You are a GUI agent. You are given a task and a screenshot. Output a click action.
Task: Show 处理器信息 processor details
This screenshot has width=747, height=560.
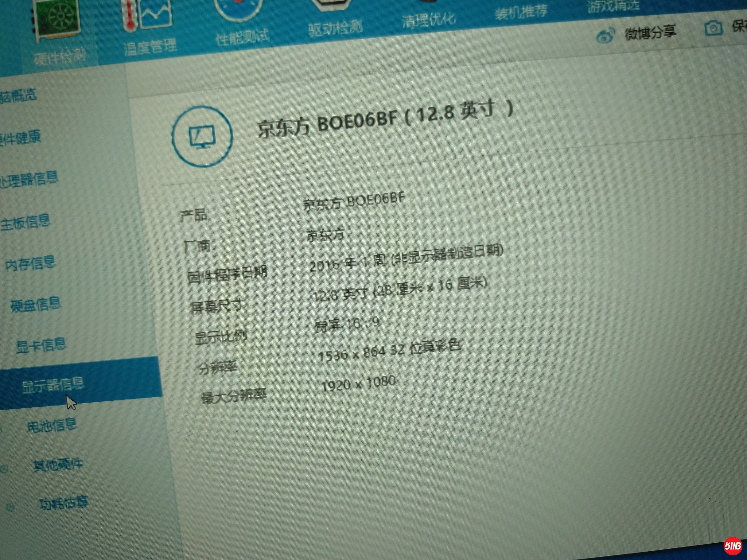pos(29,179)
